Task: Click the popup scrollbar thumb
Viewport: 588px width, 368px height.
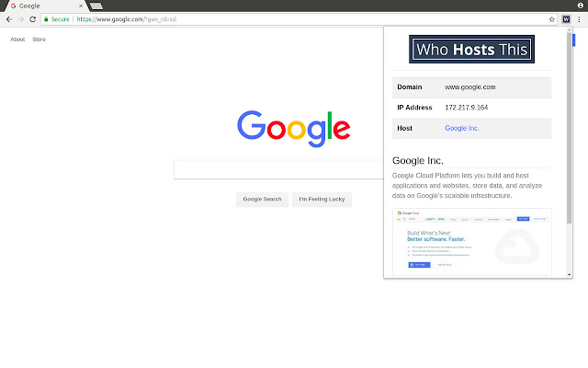Action: click(569, 128)
